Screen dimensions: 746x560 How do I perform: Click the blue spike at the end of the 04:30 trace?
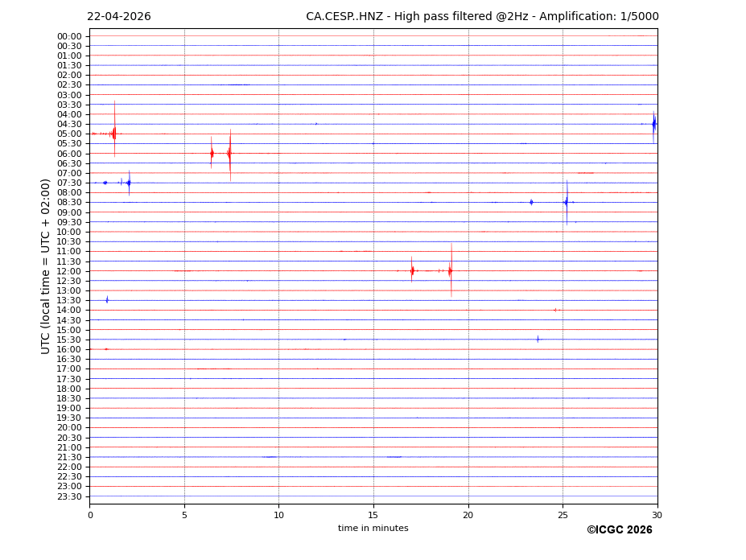[653, 124]
